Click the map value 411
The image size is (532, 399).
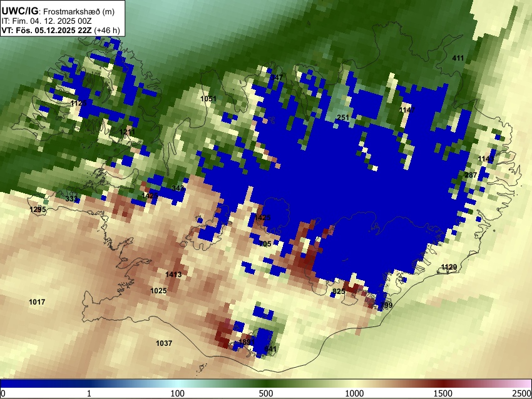458,58
